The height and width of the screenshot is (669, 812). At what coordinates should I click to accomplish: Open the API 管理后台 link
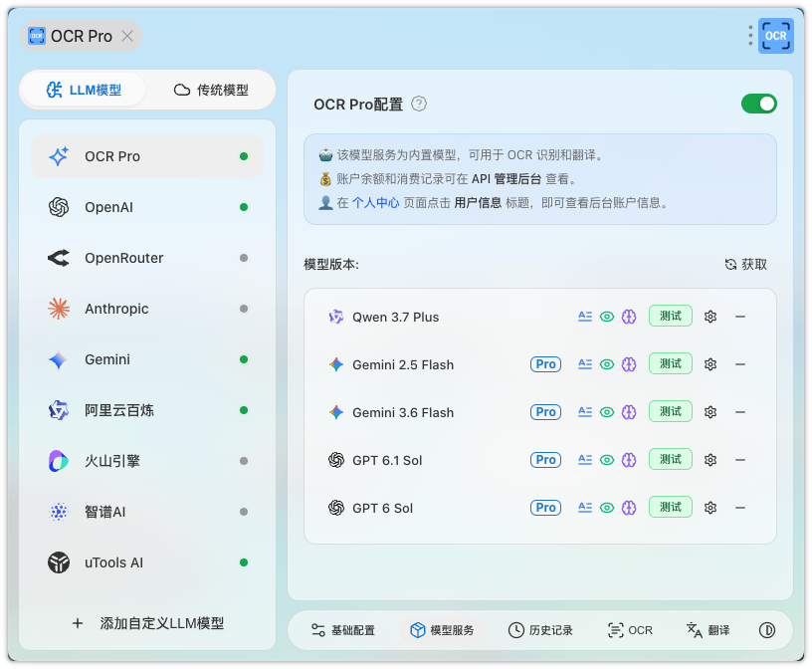coord(507,179)
